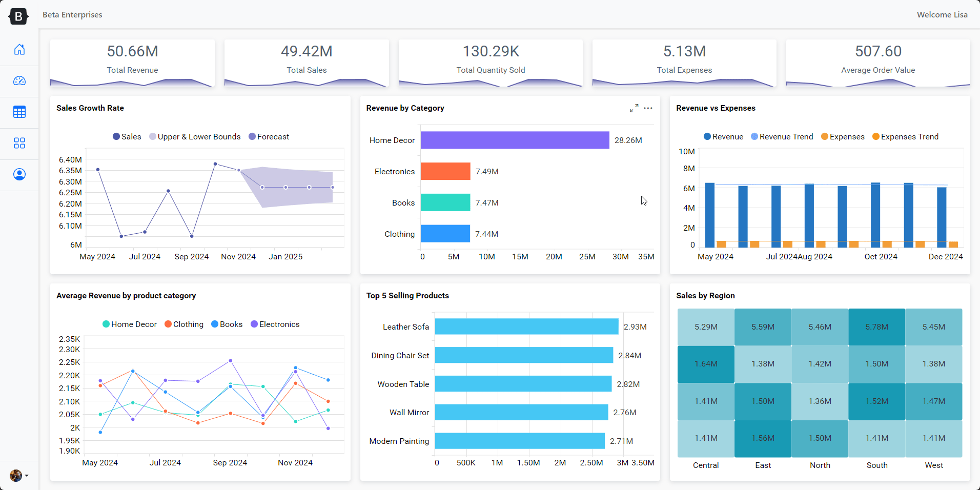Image resolution: width=980 pixels, height=490 pixels.
Task: Toggle Expenses legend item
Action: coord(843,137)
